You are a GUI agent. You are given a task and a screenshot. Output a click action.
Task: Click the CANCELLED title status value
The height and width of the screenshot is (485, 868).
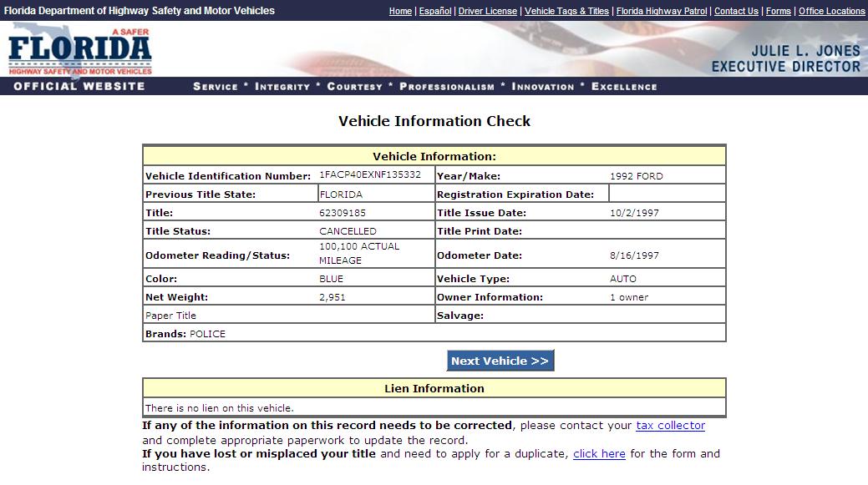[348, 231]
